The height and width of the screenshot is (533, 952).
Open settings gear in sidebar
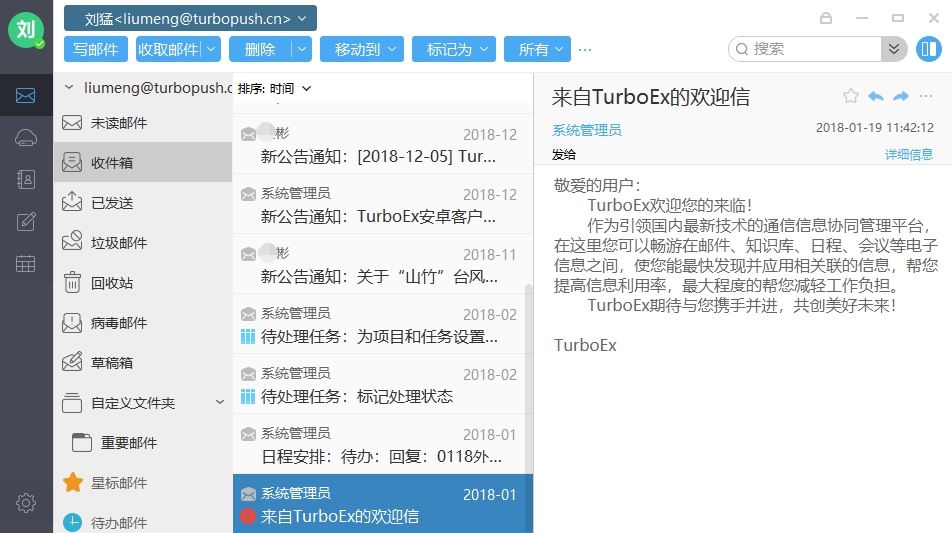26,503
